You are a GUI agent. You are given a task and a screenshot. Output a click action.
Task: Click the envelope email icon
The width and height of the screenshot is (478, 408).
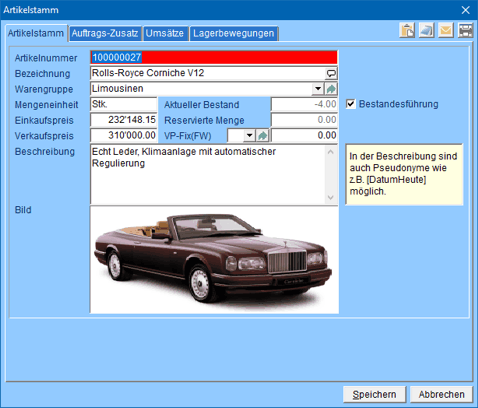[x=446, y=30]
